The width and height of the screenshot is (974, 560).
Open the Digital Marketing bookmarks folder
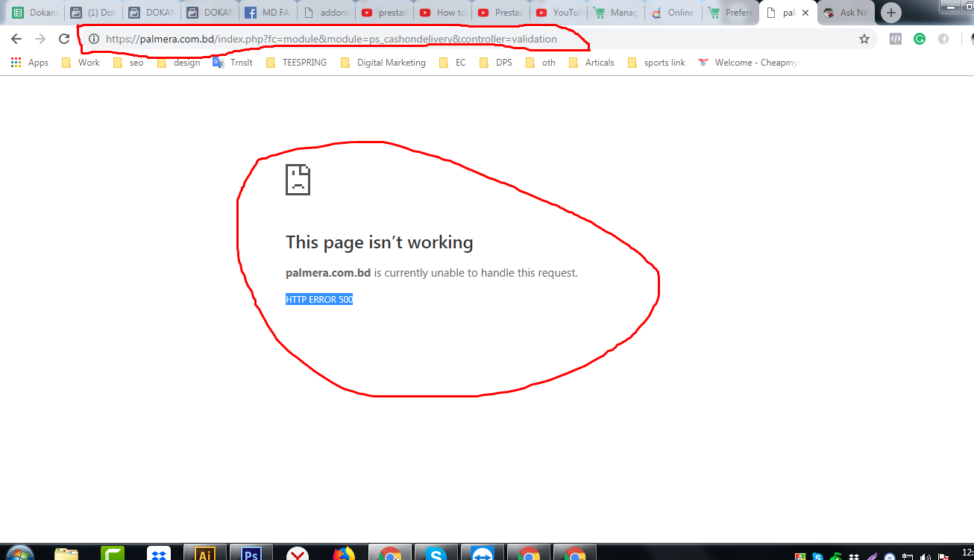[383, 63]
